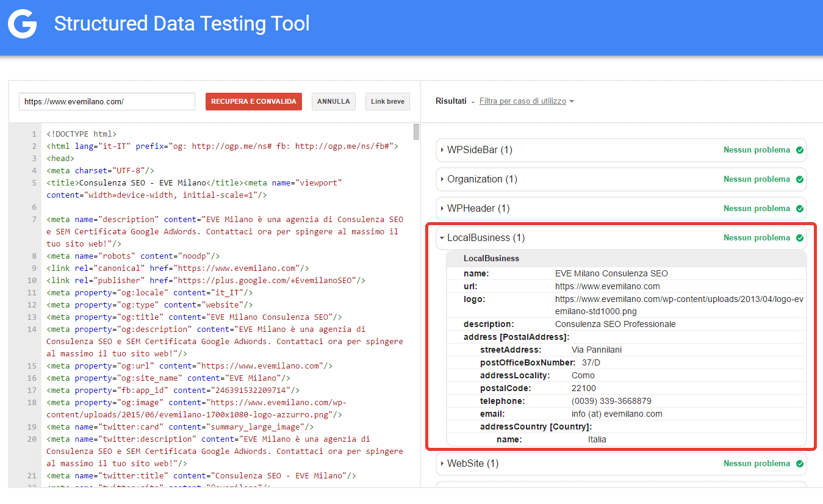Click the LocalBusiness table header

(627, 259)
